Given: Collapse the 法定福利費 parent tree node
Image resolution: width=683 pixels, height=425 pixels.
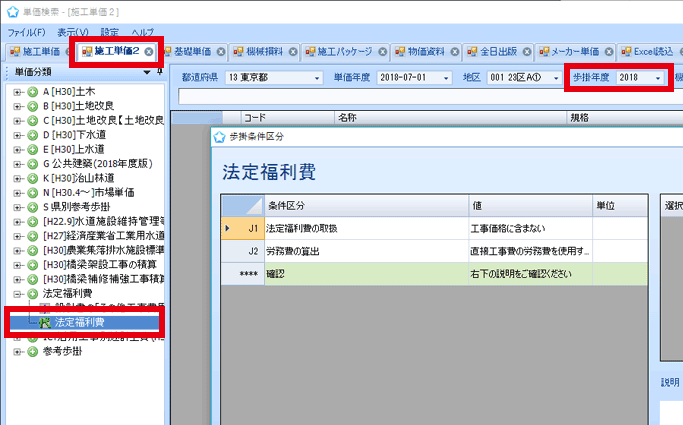Looking at the screenshot, I should (x=18, y=294).
